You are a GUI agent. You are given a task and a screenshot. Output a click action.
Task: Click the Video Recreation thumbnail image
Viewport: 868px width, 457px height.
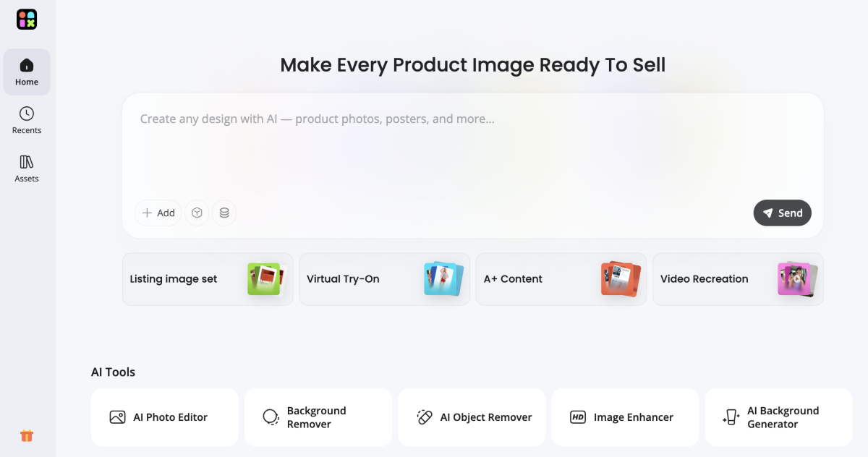coord(796,279)
